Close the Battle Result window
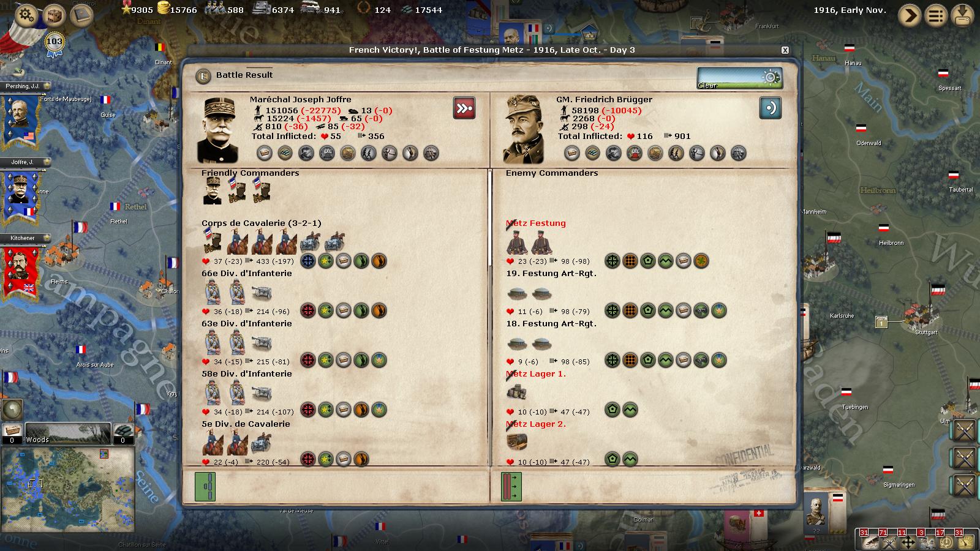The image size is (980, 551). (785, 50)
